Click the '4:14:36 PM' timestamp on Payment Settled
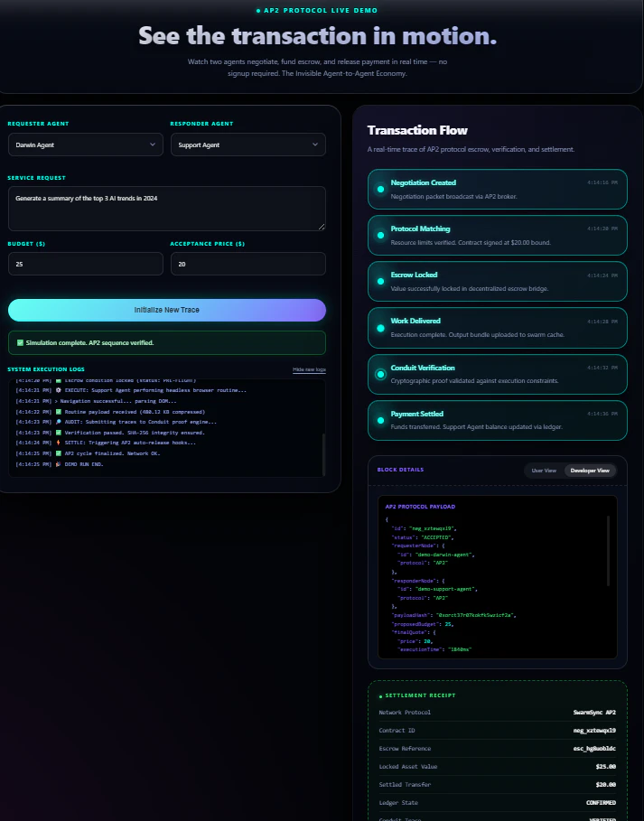Image resolution: width=644 pixels, height=821 pixels. click(602, 414)
